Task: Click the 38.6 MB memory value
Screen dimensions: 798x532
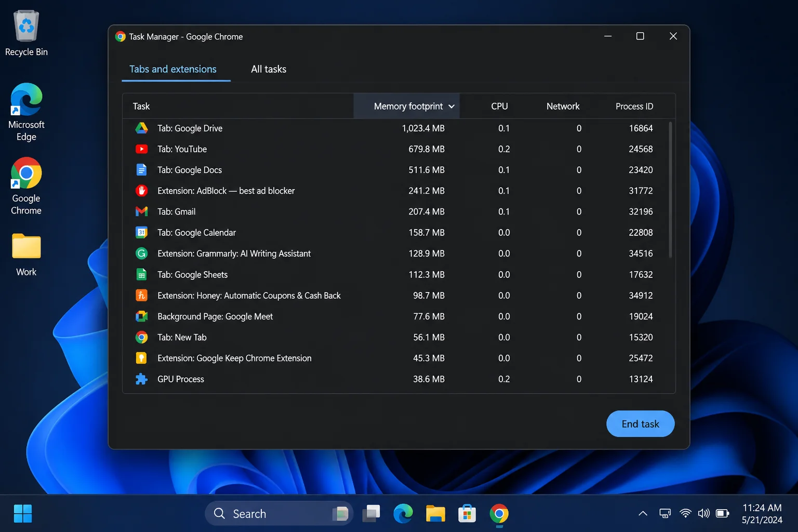Action: click(x=429, y=379)
